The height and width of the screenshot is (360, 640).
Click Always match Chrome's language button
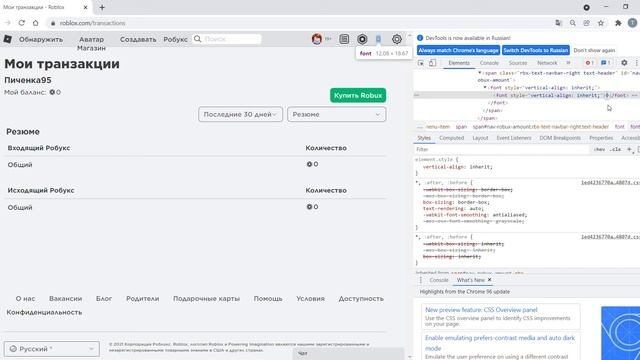point(458,50)
